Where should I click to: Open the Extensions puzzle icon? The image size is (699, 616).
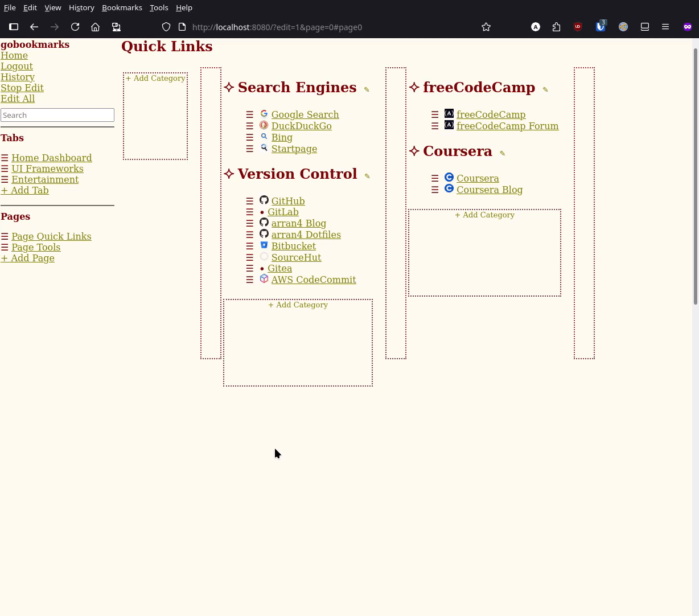tap(556, 27)
